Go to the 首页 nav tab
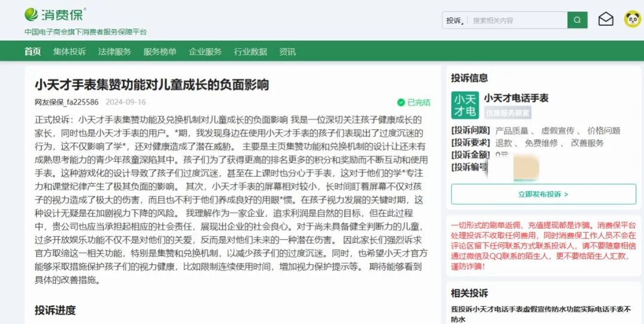644x324 pixels. (33, 52)
